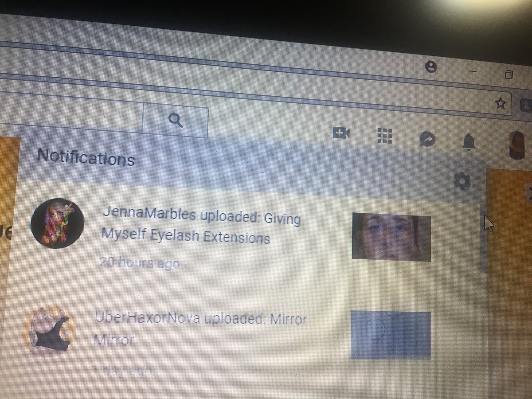Click the '20 hours ago' timestamp

(139, 263)
